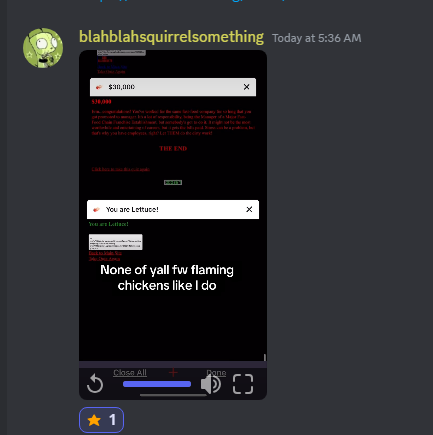This screenshot has width=433, height=435.
Task: Close the "You are Lettuce!" tab card
Action: pos(249,209)
